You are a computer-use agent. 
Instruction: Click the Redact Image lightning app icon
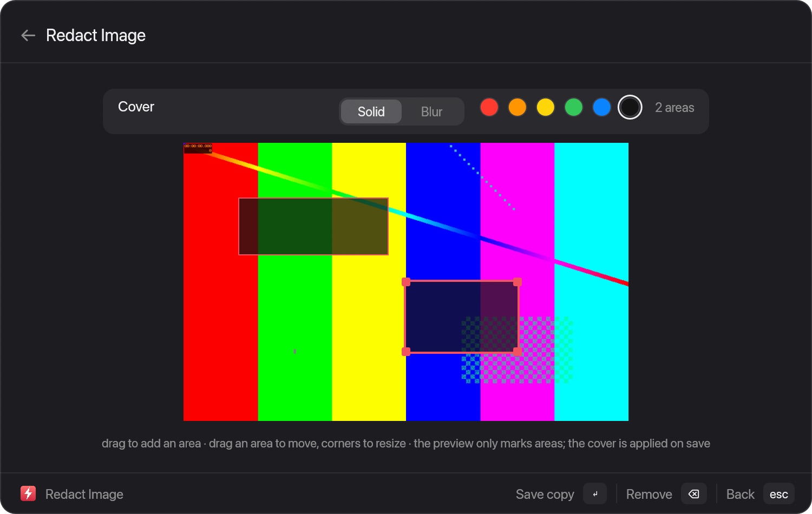28,493
